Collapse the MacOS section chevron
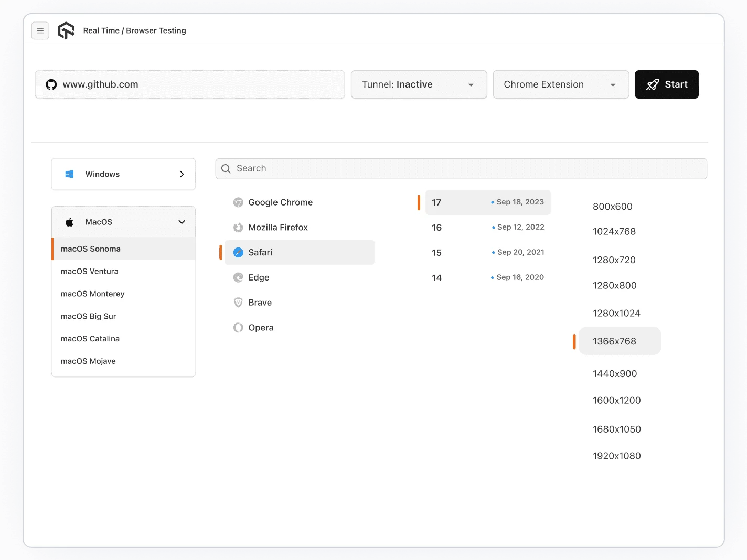 [182, 222]
